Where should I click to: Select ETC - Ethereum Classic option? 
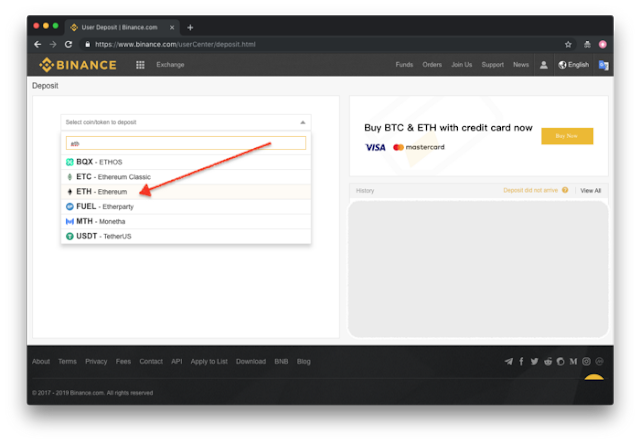186,177
